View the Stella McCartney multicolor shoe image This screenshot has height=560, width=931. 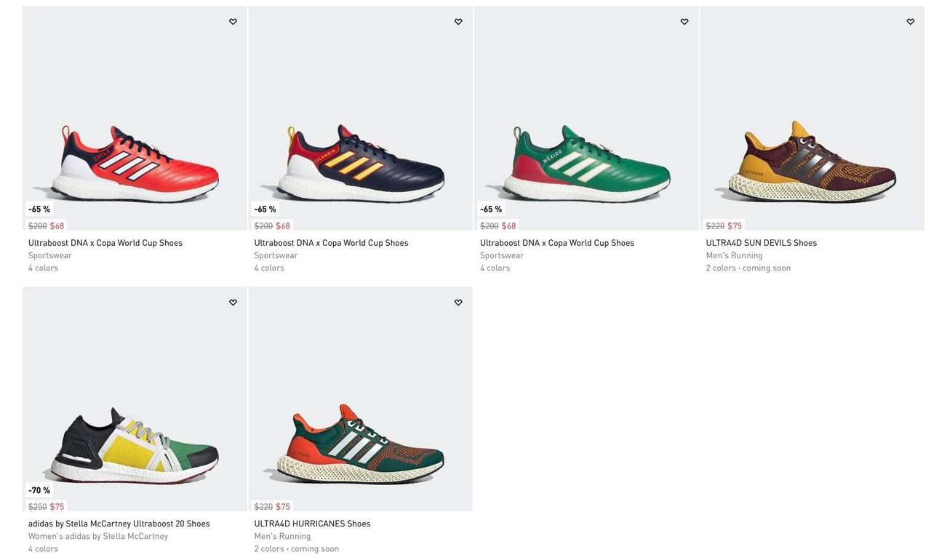point(135,444)
